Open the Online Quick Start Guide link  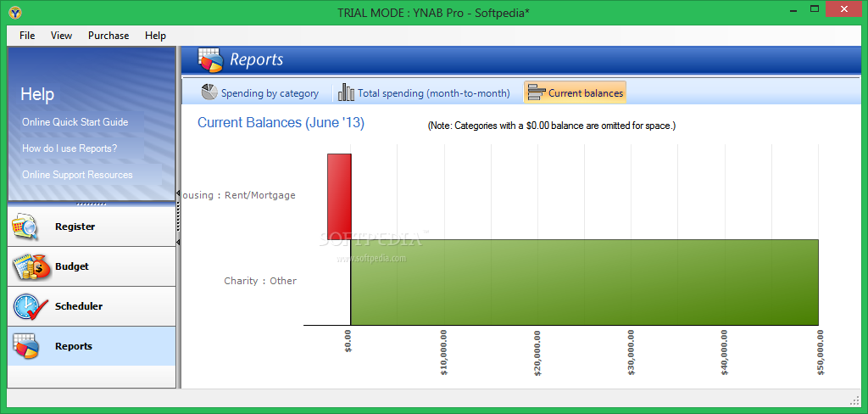[x=75, y=122]
